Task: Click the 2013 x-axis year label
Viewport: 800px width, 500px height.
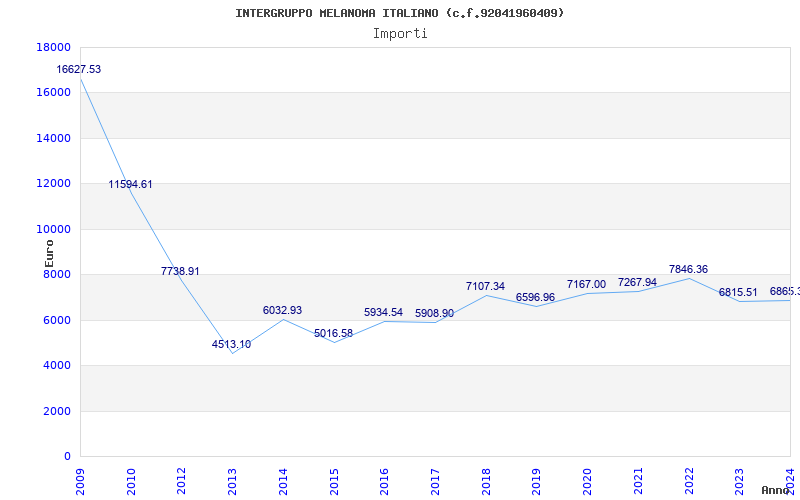Action: pos(232,481)
